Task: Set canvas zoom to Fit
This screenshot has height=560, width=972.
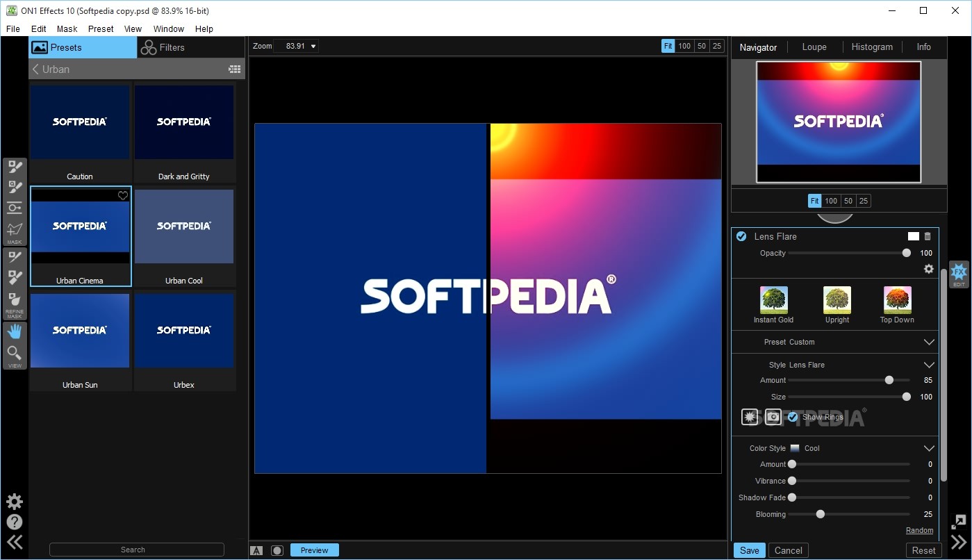Action: click(x=668, y=46)
